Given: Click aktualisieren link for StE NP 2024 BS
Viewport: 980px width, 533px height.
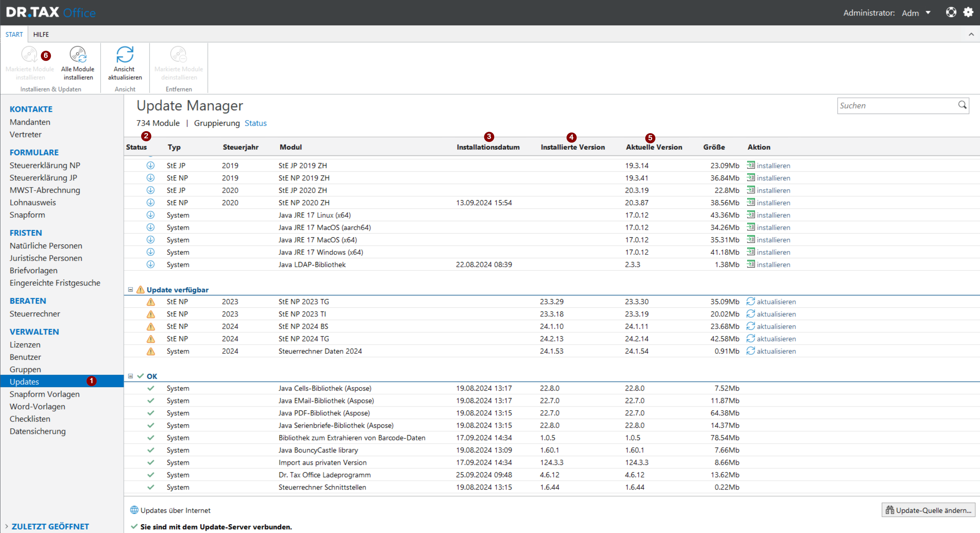Looking at the screenshot, I should [x=776, y=326].
